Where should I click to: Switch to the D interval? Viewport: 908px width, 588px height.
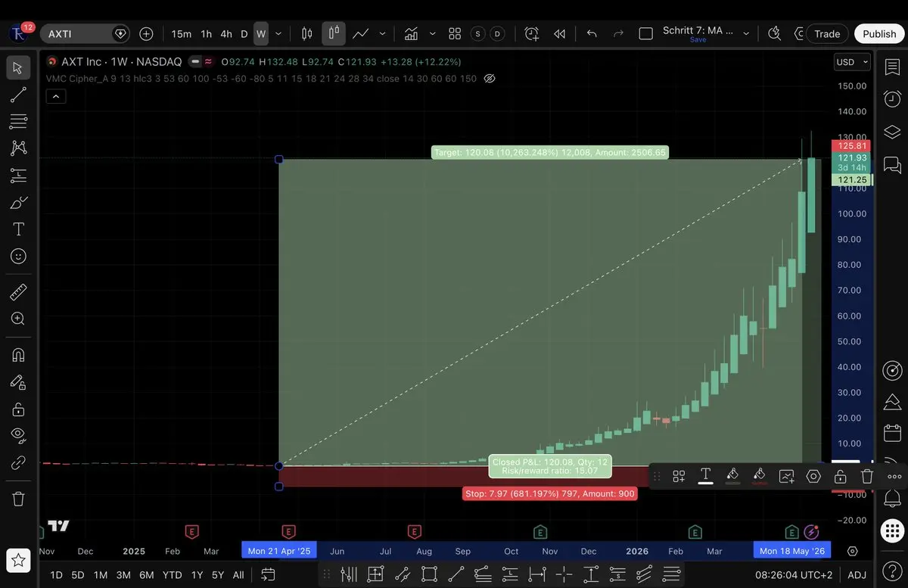(x=244, y=34)
